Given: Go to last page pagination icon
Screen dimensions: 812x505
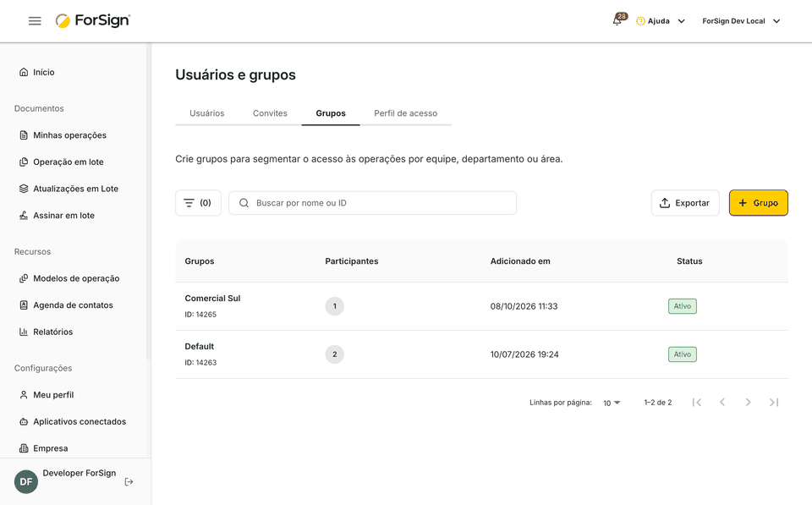Looking at the screenshot, I should [774, 403].
